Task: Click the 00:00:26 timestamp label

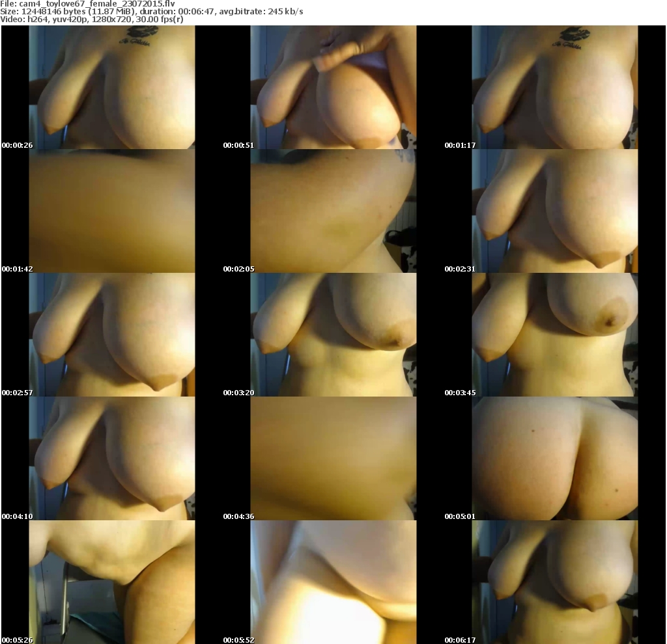Action: 17,145
